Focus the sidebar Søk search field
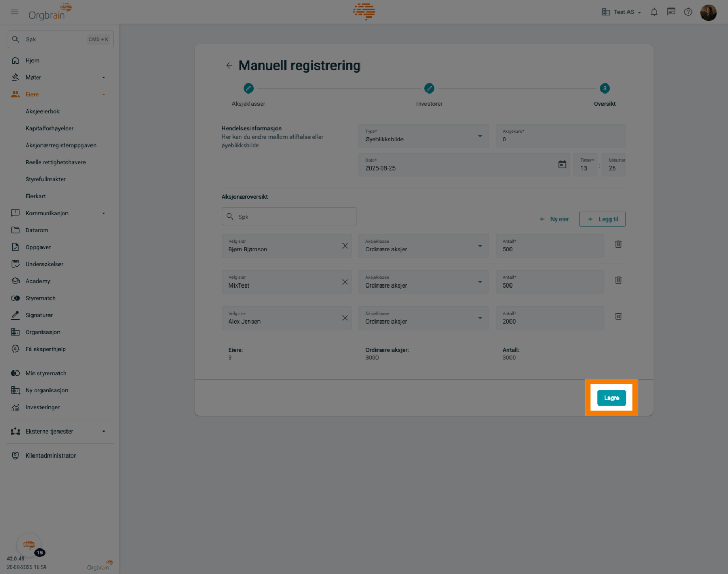Image resolution: width=728 pixels, height=574 pixels. [60, 39]
